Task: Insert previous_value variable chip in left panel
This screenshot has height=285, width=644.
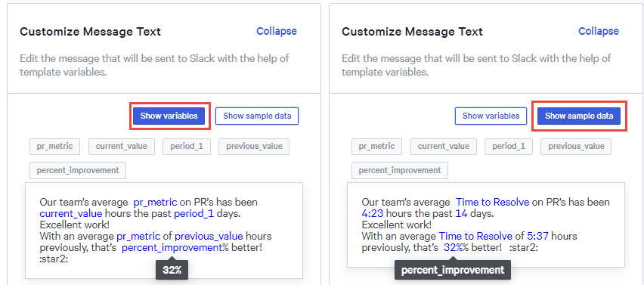Action: tap(254, 147)
